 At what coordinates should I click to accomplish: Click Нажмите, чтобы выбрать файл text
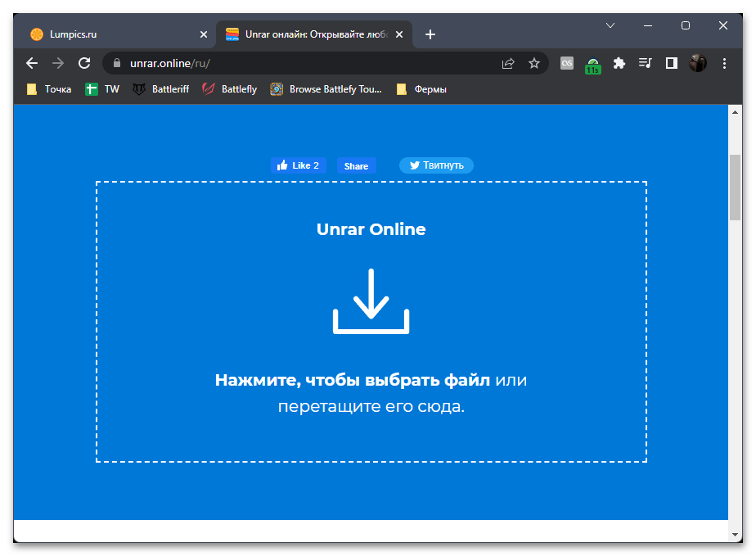tap(353, 380)
